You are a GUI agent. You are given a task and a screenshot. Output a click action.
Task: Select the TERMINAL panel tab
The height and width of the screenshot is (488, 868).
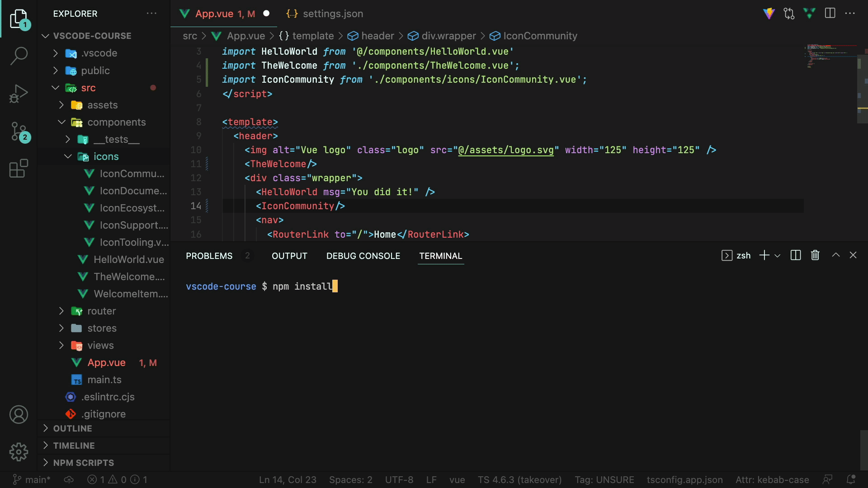441,256
